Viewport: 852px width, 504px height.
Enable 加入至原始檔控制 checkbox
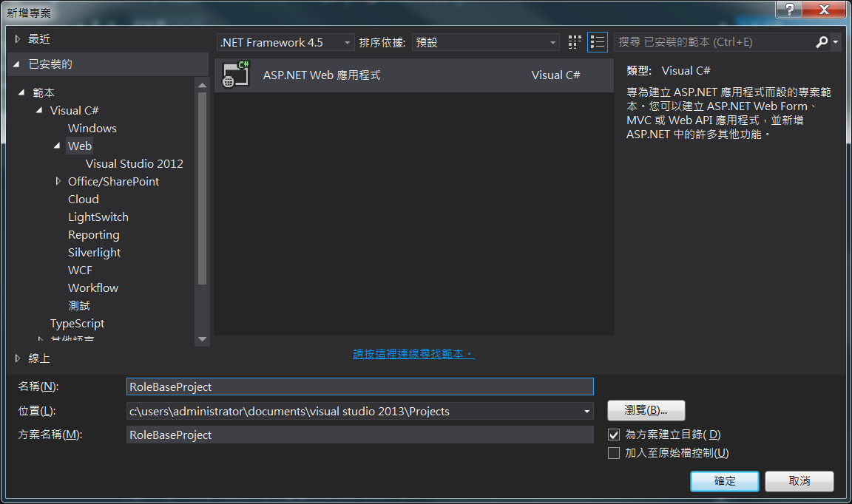613,453
